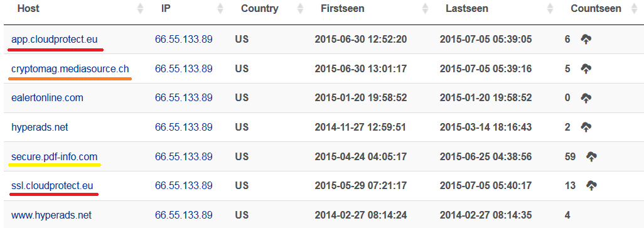Open cryptomag.mediasource.ch host link
This screenshot has height=228, width=644.
(x=70, y=68)
